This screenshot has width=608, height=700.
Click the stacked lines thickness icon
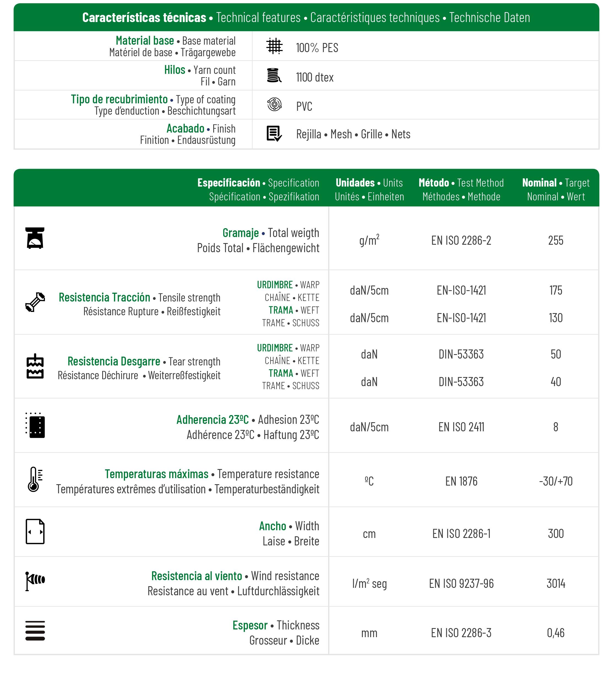point(35,631)
